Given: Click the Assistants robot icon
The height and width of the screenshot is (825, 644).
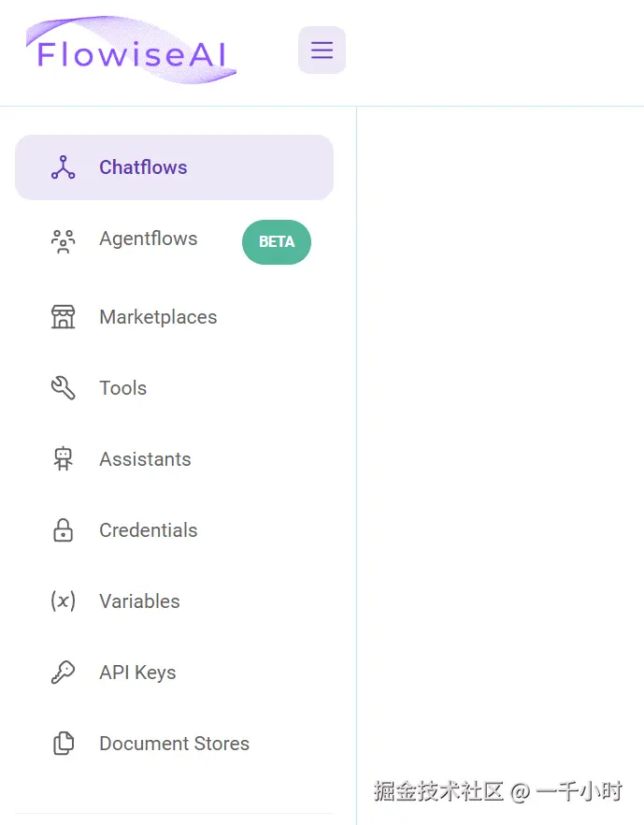Looking at the screenshot, I should pos(63,459).
